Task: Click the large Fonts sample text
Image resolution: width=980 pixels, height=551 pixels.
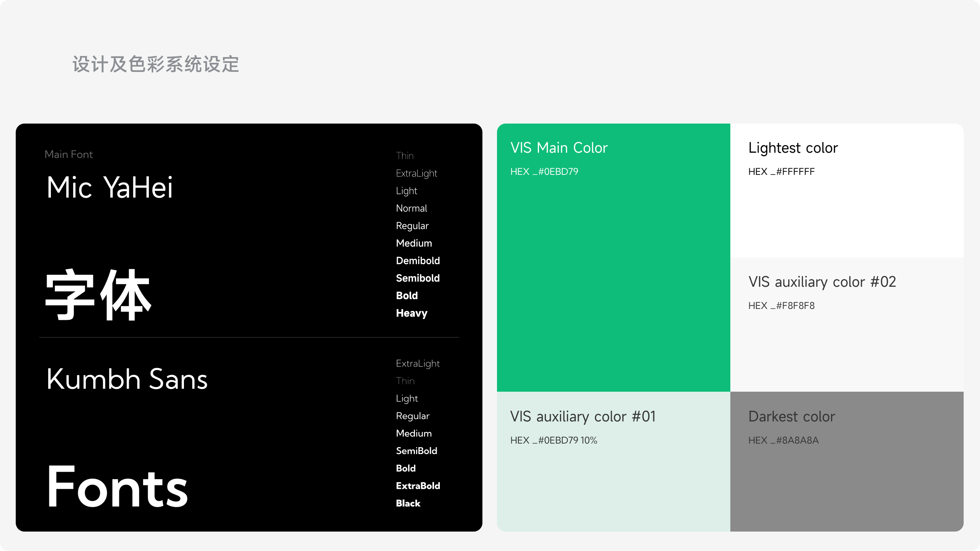Action: point(117,486)
